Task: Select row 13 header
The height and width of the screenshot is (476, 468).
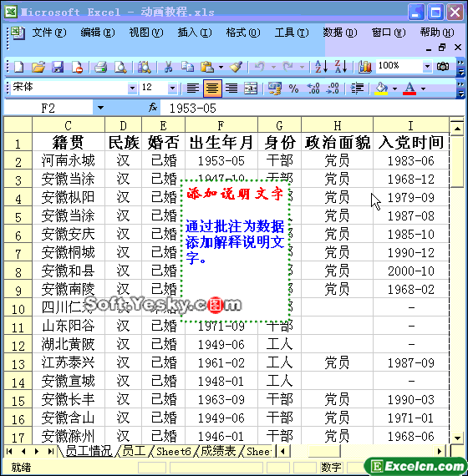Action: pyautogui.click(x=18, y=363)
